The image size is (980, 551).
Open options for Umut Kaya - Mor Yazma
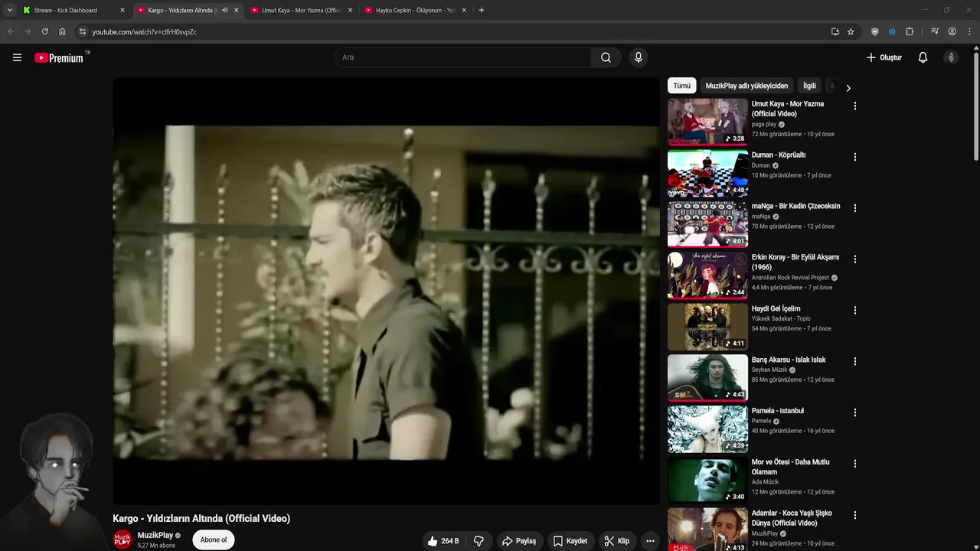pyautogui.click(x=855, y=106)
